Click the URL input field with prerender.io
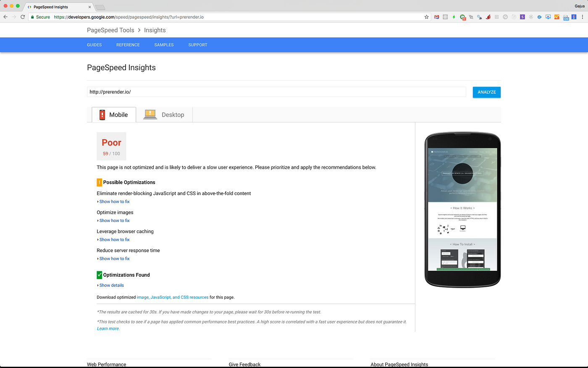 pos(276,92)
